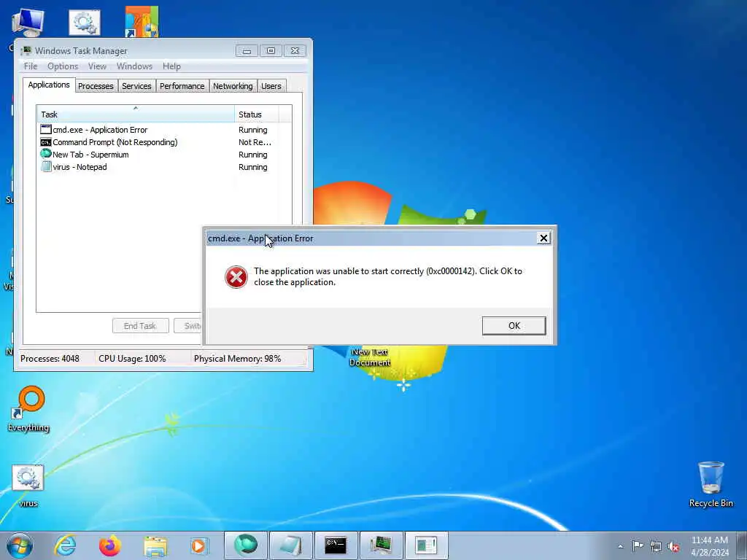The height and width of the screenshot is (560, 747).
Task: Switch to the Networking tab
Action: [233, 86]
